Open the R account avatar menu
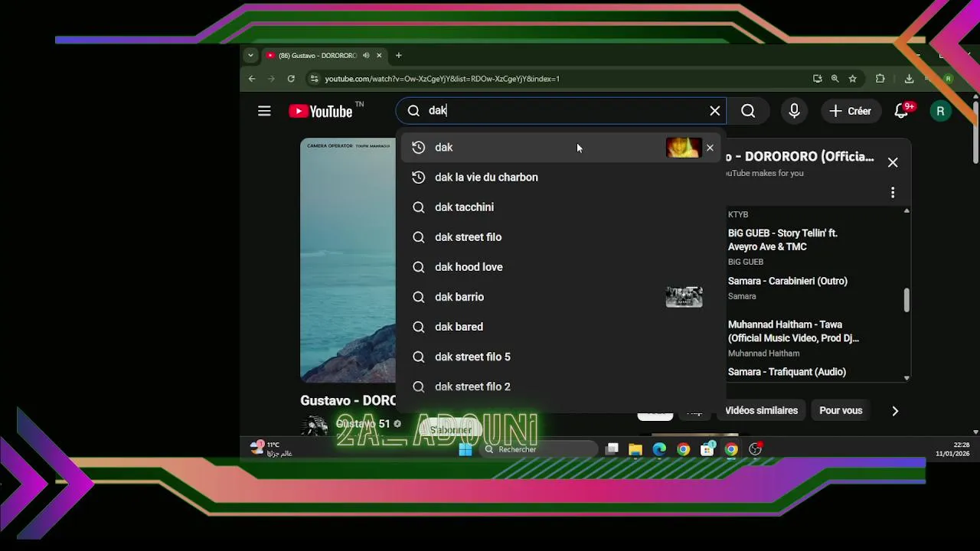The height and width of the screenshot is (551, 980). (940, 111)
